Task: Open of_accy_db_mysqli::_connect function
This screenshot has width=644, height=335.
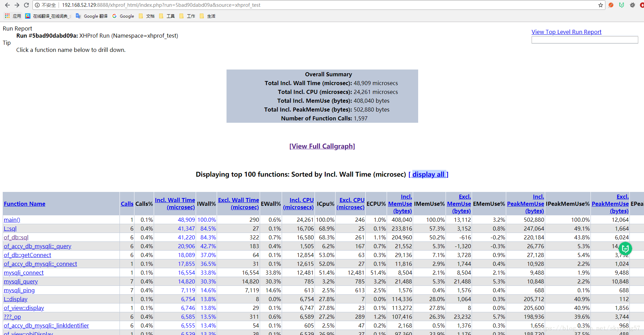Action: pos(40,264)
